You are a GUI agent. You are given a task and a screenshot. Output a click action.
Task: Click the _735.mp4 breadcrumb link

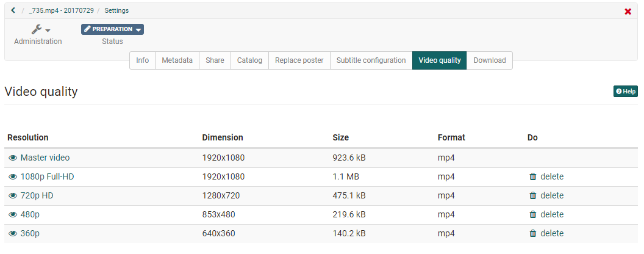[x=61, y=10]
